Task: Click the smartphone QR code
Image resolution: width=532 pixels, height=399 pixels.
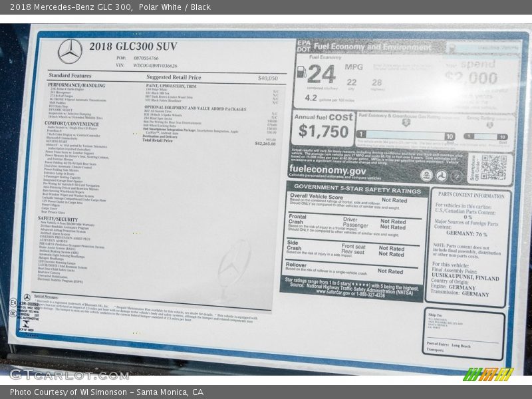Action: 493,168
